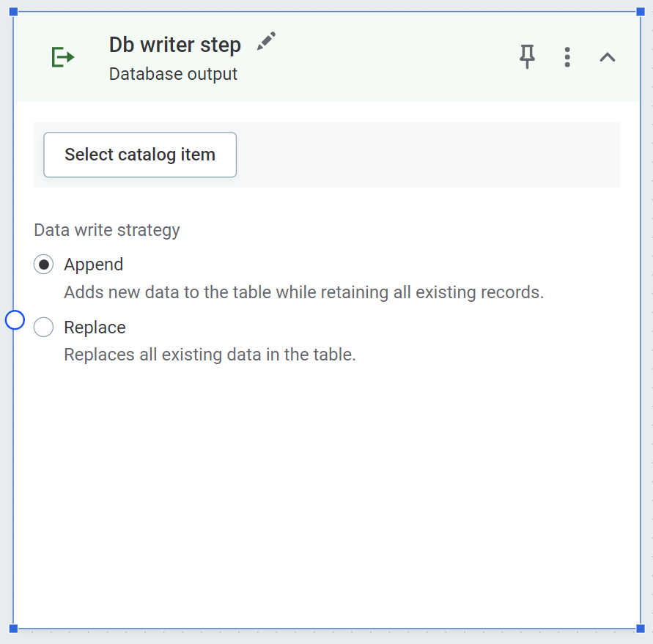Click the 'Database output' subtitle
653x644 pixels.
pyautogui.click(x=173, y=74)
